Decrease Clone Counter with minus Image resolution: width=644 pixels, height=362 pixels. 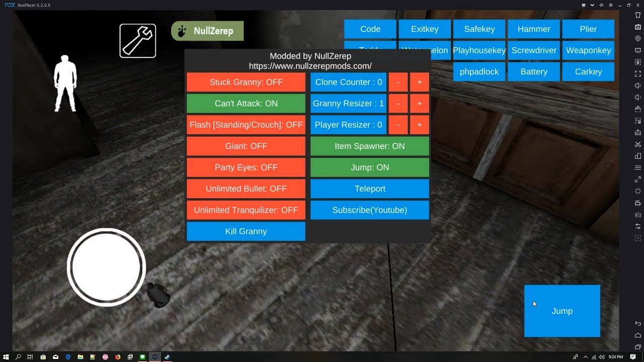point(398,82)
